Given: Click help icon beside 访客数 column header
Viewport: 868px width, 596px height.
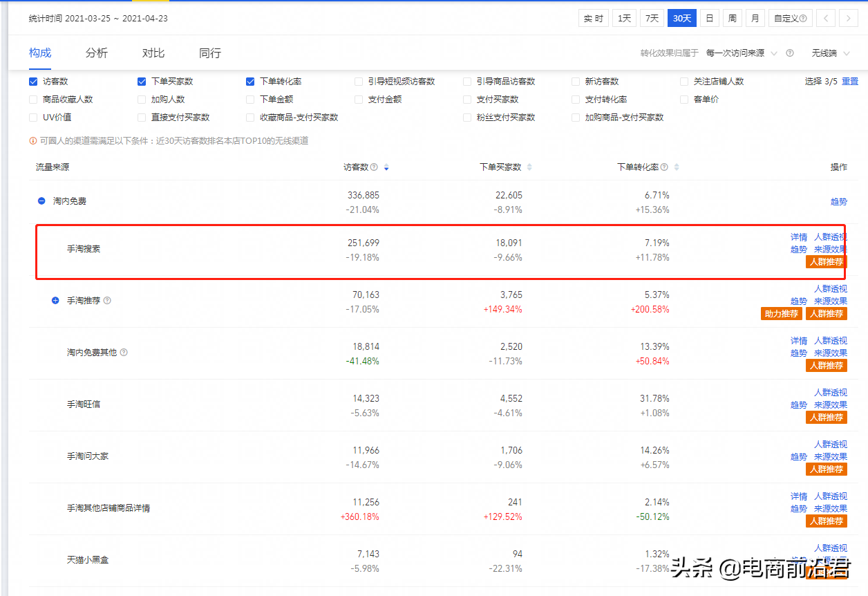Looking at the screenshot, I should point(374,167).
